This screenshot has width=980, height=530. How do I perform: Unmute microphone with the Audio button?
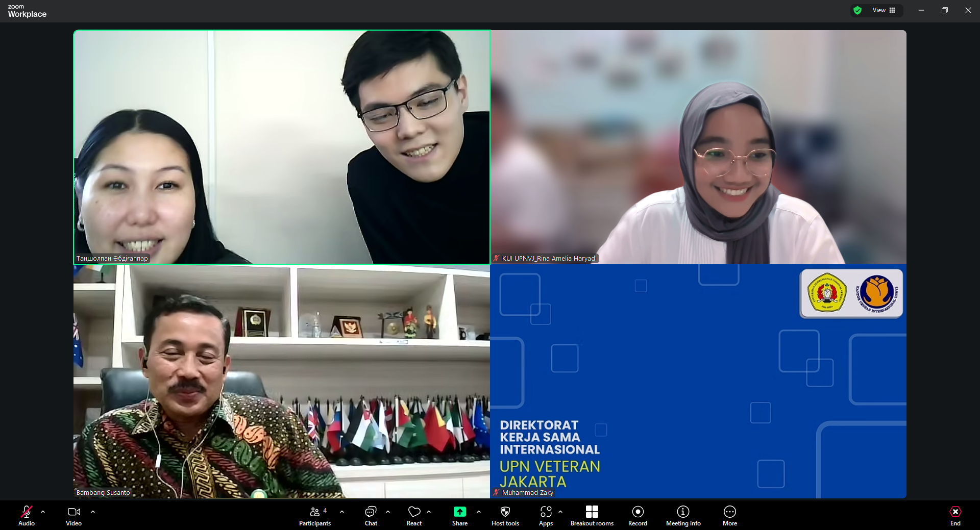tap(27, 515)
